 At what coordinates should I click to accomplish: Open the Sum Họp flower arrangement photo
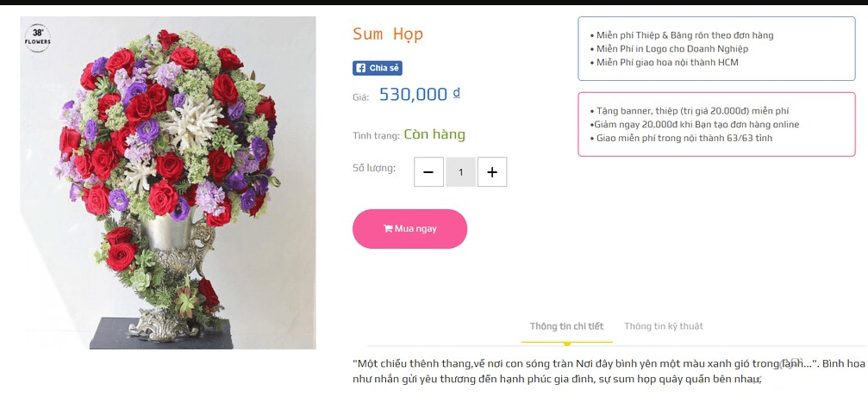click(x=168, y=183)
